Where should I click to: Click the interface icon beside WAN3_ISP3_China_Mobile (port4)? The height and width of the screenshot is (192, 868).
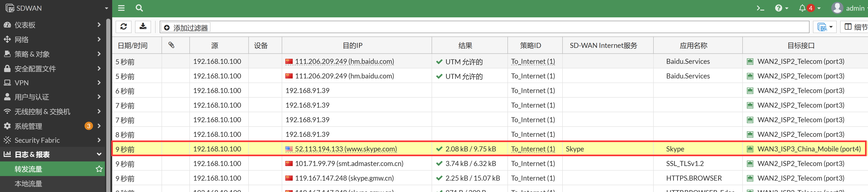click(750, 149)
